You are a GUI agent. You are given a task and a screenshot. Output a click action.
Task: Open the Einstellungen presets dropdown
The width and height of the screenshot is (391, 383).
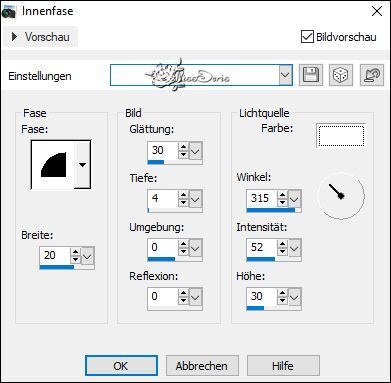285,75
